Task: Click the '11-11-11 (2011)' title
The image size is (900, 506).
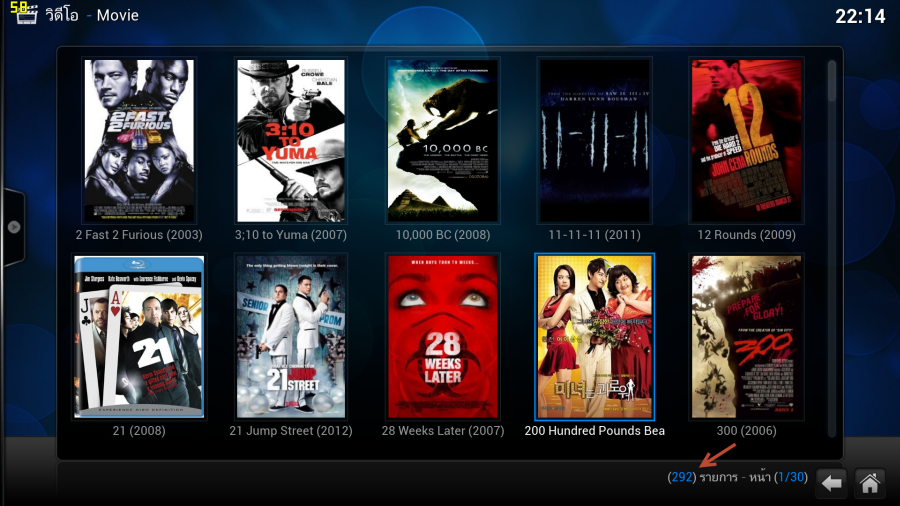Action: pos(595,235)
